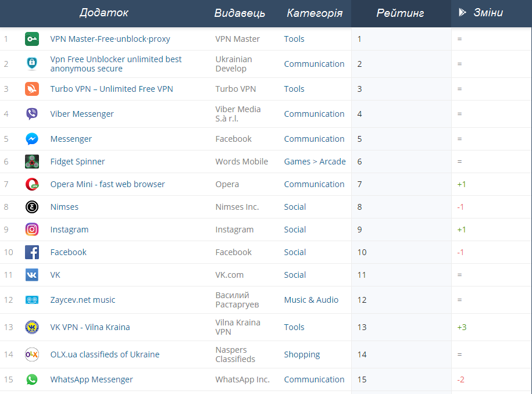Open Opera Mini - fast web browser link
This screenshot has height=394, width=532.
pos(108,184)
